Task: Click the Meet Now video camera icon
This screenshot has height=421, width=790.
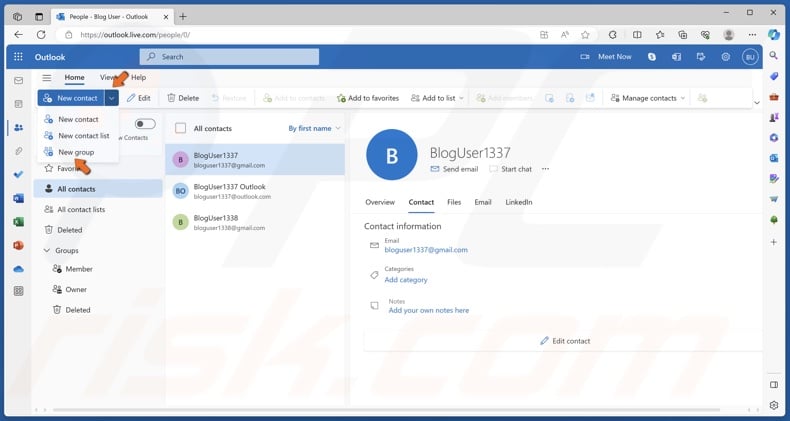Action: pos(585,57)
